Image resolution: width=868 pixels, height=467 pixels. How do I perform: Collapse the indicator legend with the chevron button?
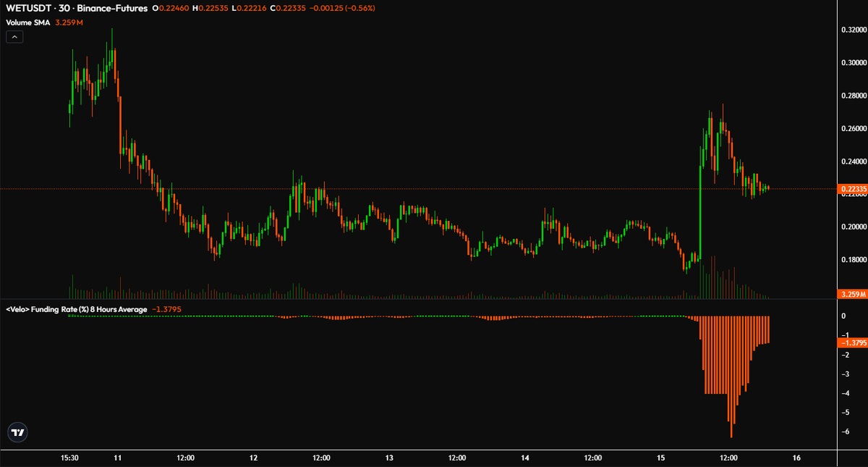tap(14, 36)
